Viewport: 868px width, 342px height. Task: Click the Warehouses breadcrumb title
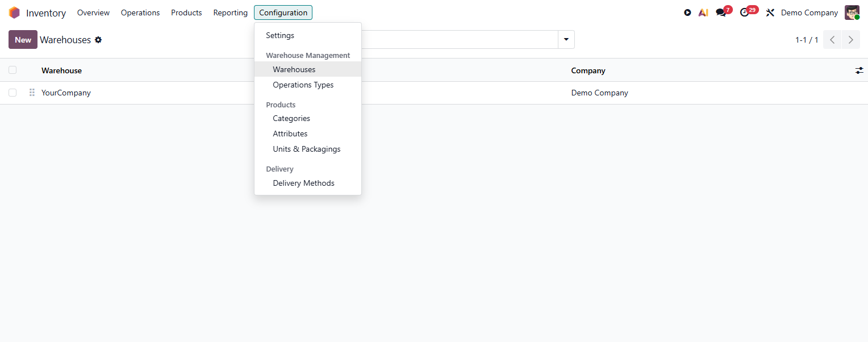pyautogui.click(x=65, y=40)
